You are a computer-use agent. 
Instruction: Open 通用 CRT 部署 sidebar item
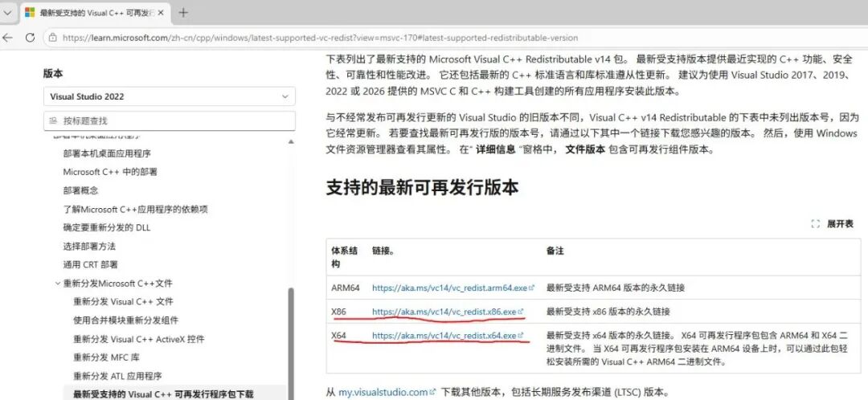coord(90,264)
